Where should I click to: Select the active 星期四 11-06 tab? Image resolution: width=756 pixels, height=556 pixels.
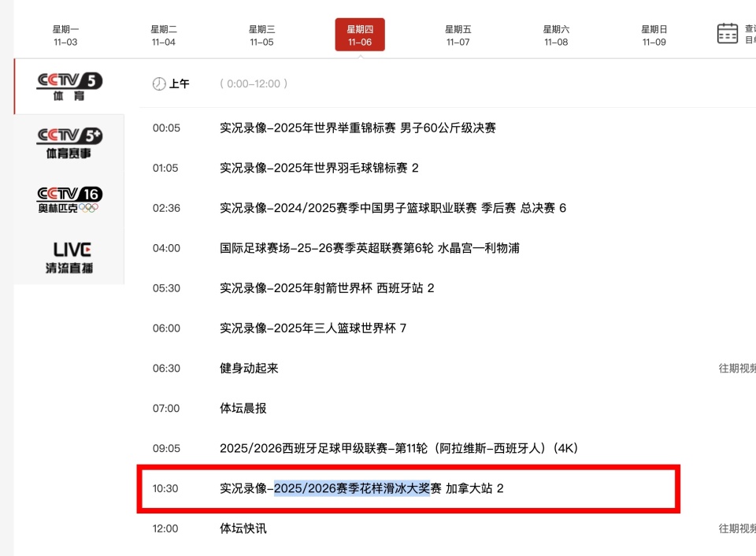(x=360, y=35)
